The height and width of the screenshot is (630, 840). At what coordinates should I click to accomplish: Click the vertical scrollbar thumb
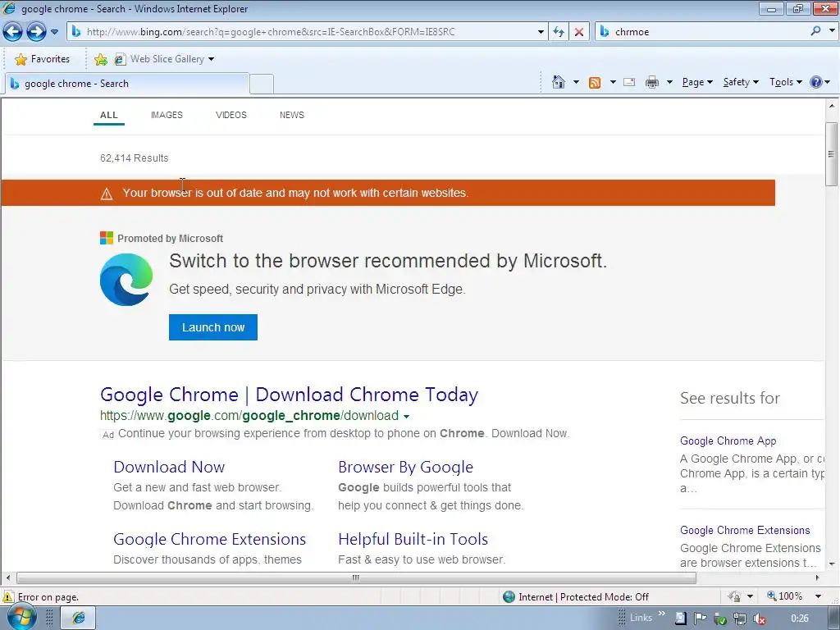(x=831, y=154)
